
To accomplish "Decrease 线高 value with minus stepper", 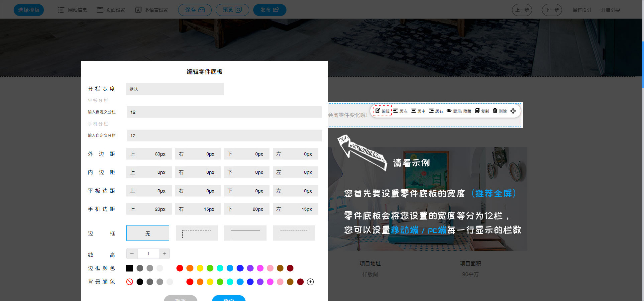I will point(132,254).
